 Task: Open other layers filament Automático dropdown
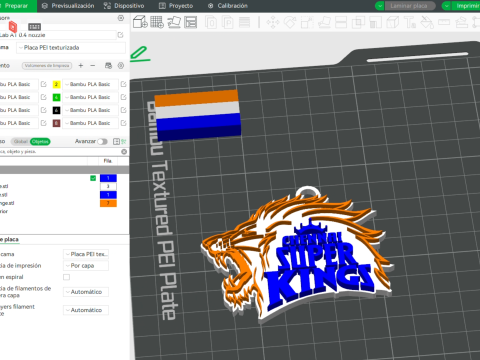point(86,310)
